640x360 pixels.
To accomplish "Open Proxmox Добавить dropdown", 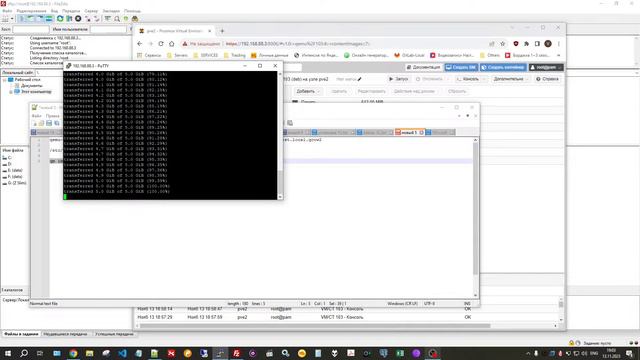I will (x=307, y=91).
